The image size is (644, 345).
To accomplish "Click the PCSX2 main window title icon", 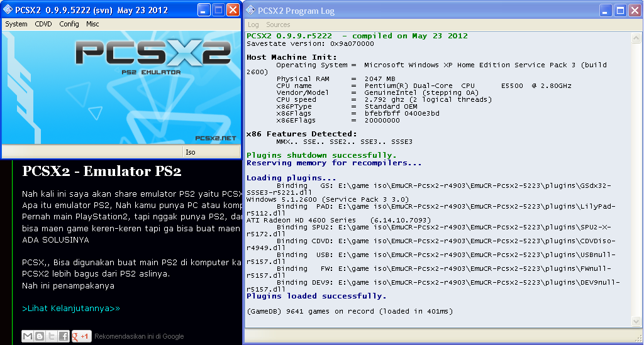I will coord(8,9).
